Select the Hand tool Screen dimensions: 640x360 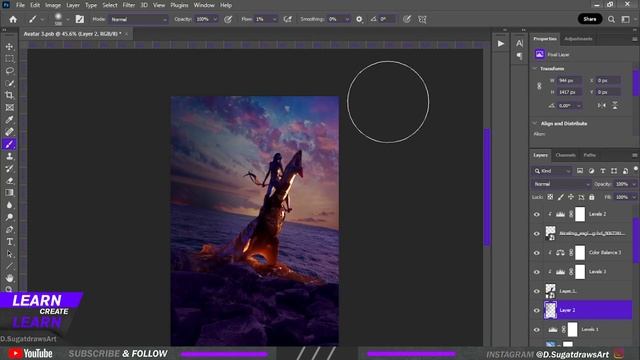[x=9, y=278]
